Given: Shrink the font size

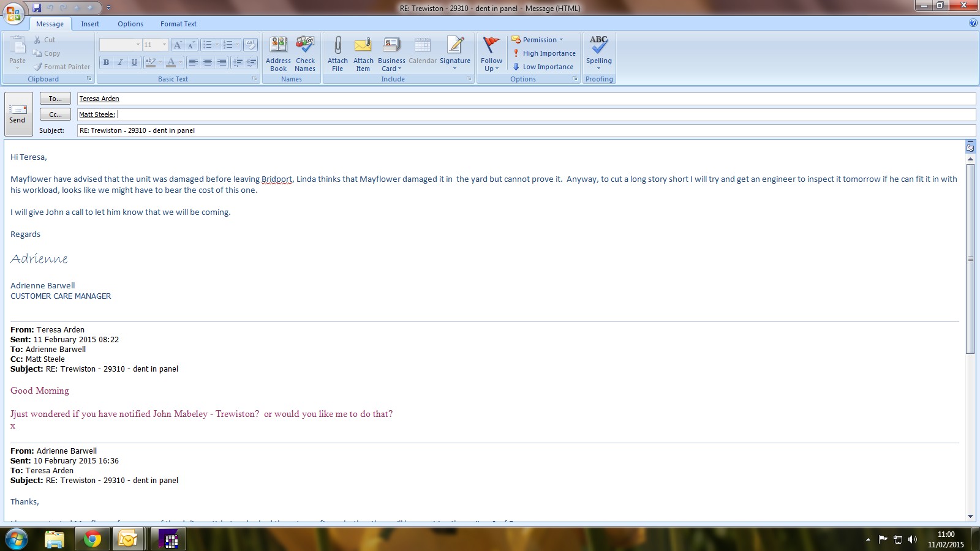Looking at the screenshot, I should [x=191, y=45].
